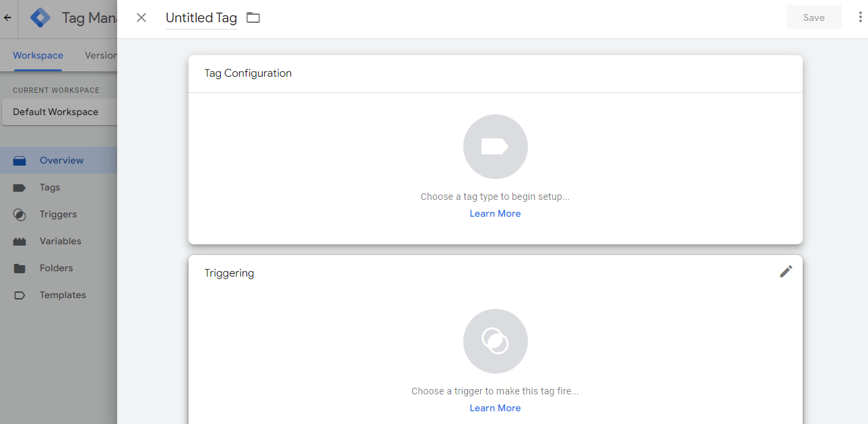The image size is (868, 424).
Task: Open the three-dot more options menu
Action: (860, 17)
